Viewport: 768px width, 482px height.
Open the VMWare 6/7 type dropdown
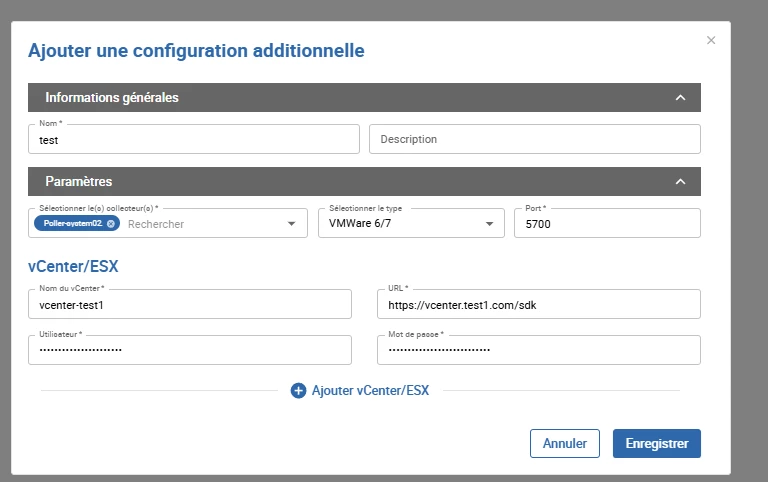pyautogui.click(x=490, y=224)
